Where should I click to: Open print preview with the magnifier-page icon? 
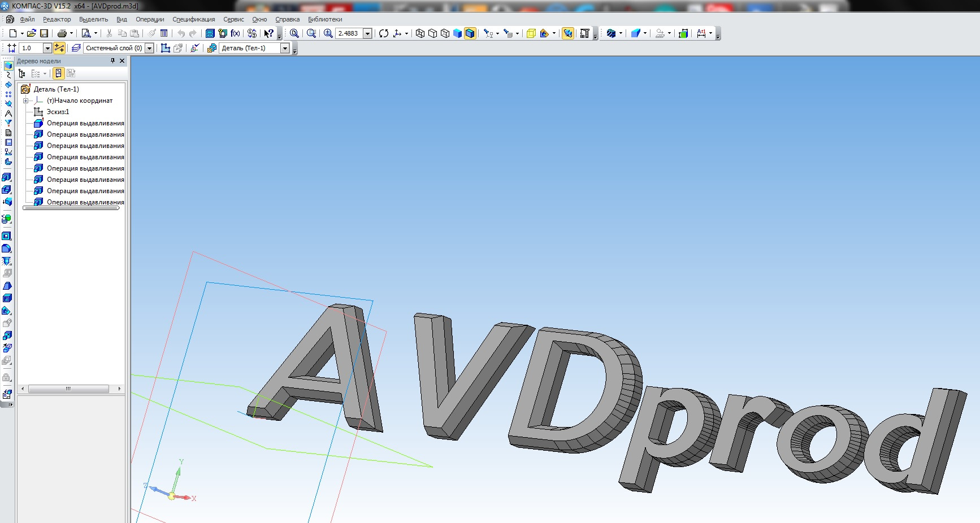coord(86,33)
